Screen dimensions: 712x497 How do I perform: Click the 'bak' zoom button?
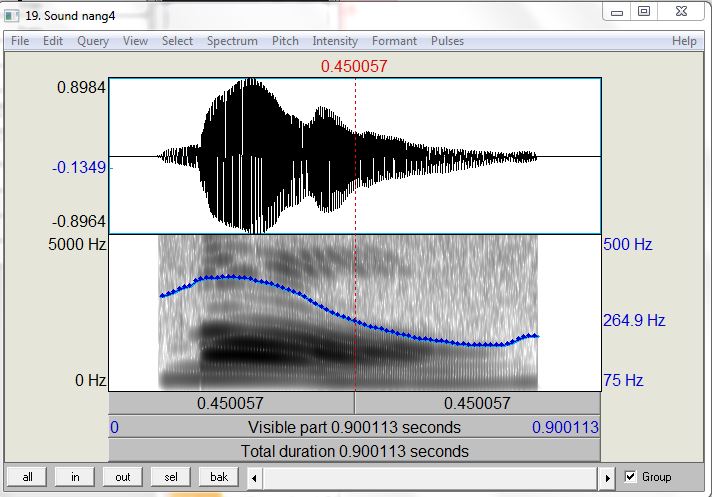[219, 477]
